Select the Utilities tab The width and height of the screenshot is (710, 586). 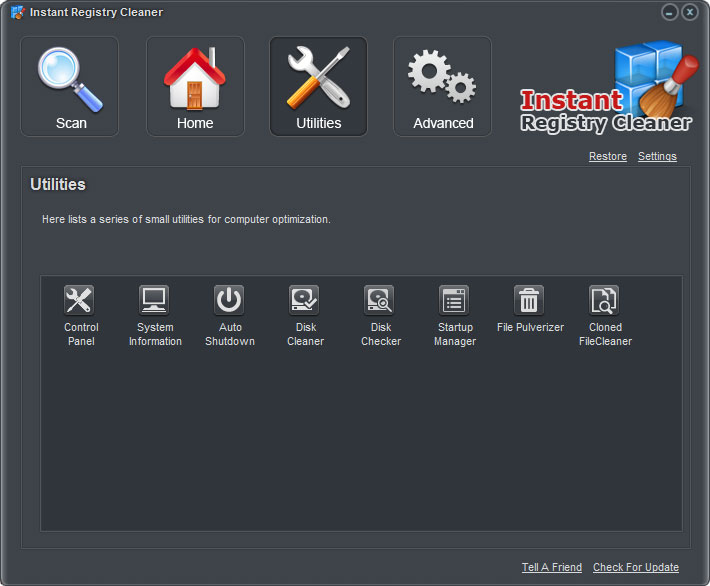pyautogui.click(x=319, y=86)
